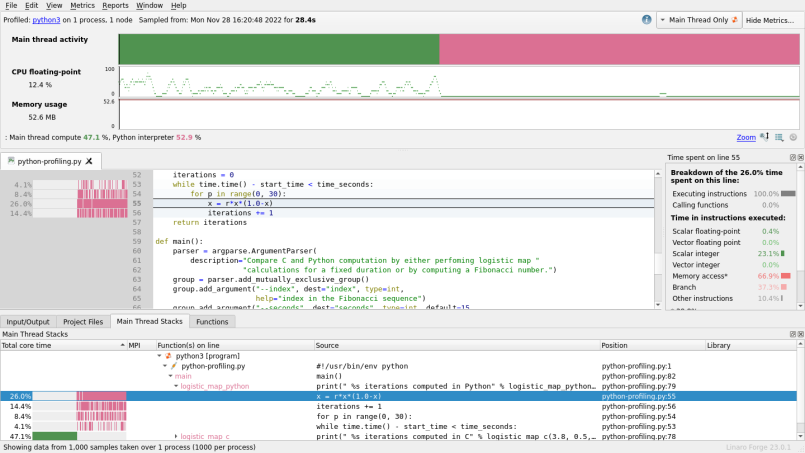805x453 pixels.
Task: Select the 4.1% while time.time() row
Action: coord(398,426)
